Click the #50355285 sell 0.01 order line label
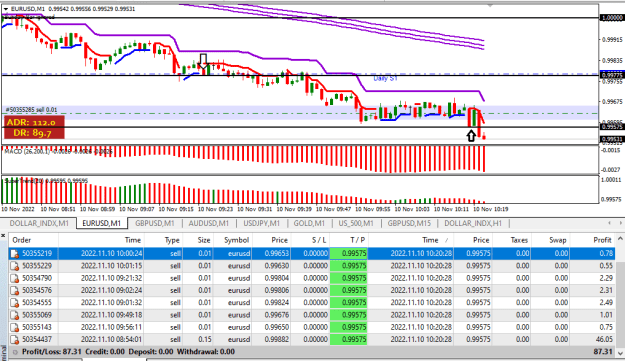The width and height of the screenshot is (625, 361). pyautogui.click(x=31, y=110)
